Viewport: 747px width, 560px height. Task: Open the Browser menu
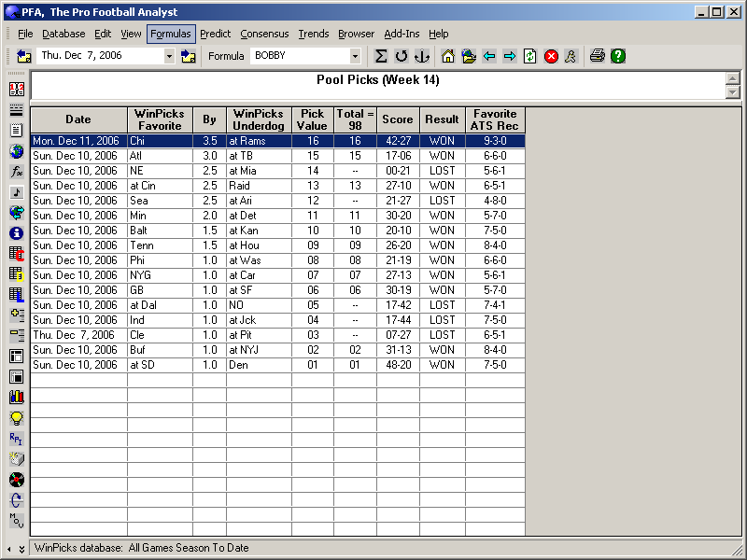point(356,34)
